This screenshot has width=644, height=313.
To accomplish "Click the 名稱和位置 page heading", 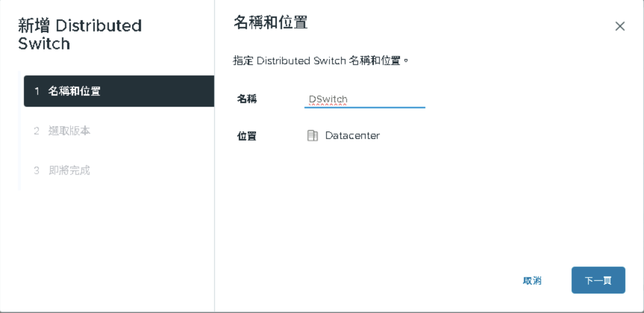I will pos(271,23).
